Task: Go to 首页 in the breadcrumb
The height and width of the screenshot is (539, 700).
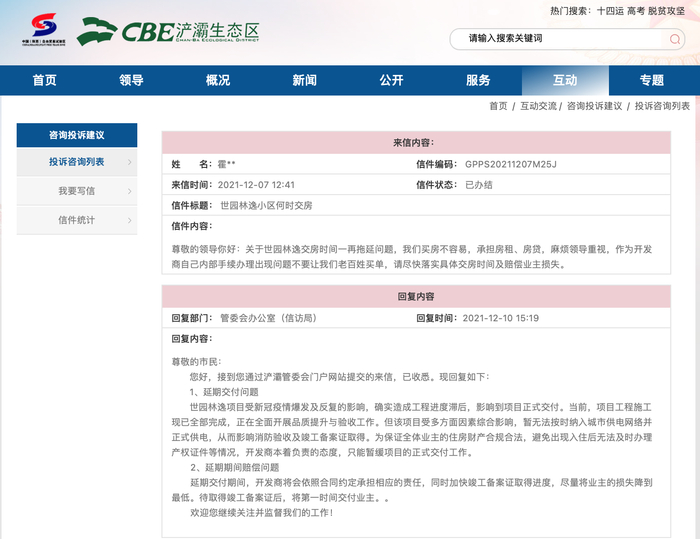Action: coord(498,106)
